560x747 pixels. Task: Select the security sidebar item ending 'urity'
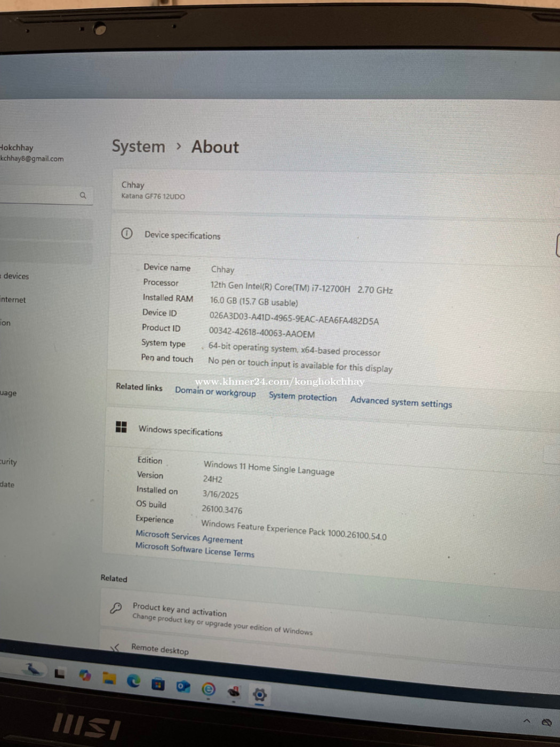click(9, 462)
